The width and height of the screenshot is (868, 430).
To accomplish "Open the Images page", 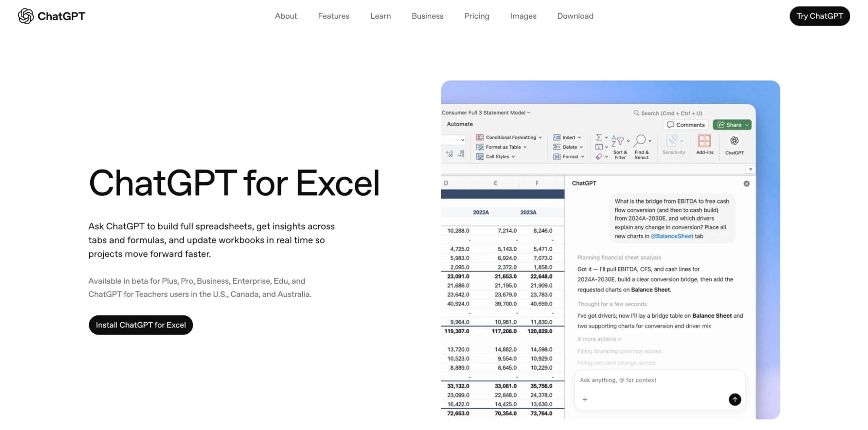I will 523,16.
